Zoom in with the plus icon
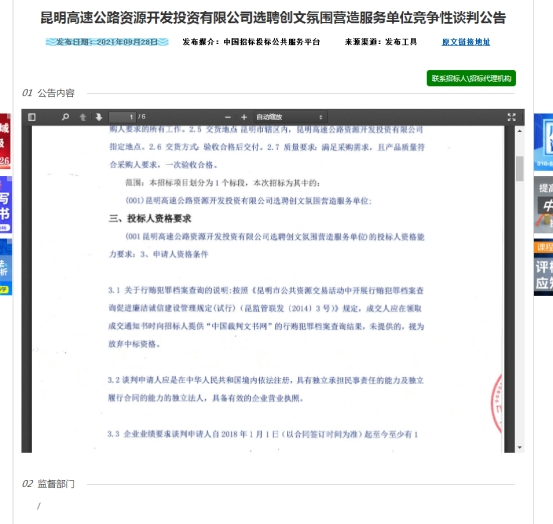 (244, 117)
